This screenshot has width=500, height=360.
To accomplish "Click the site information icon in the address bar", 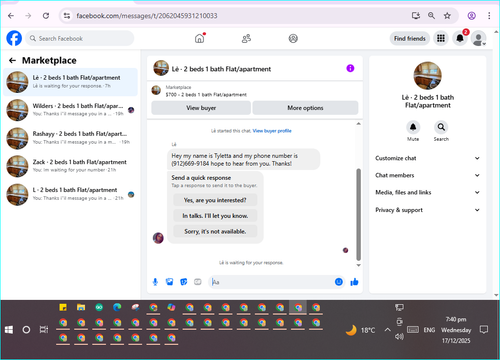I will coord(67,16).
